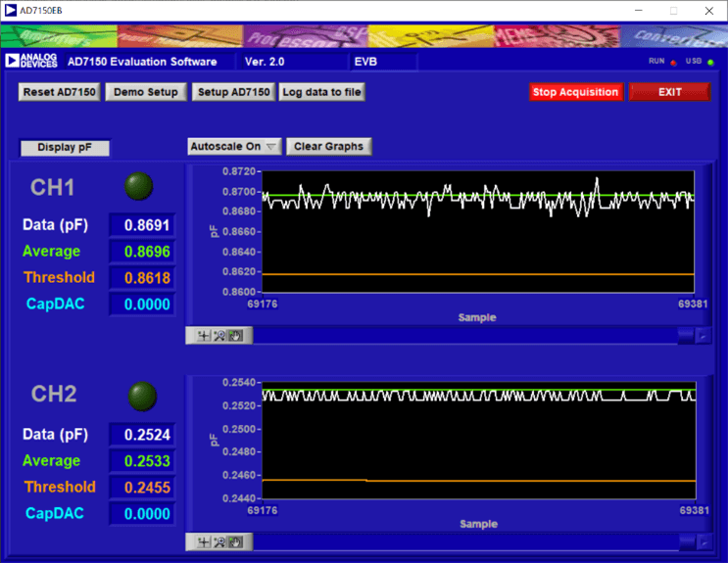
Task: Click the 0.2440 bottom scale of CH2 graph
Action: click(239, 498)
